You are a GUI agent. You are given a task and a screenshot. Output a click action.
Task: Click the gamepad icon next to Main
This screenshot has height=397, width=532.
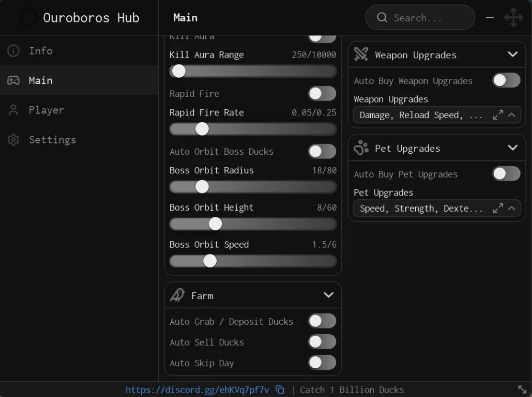[x=13, y=80]
